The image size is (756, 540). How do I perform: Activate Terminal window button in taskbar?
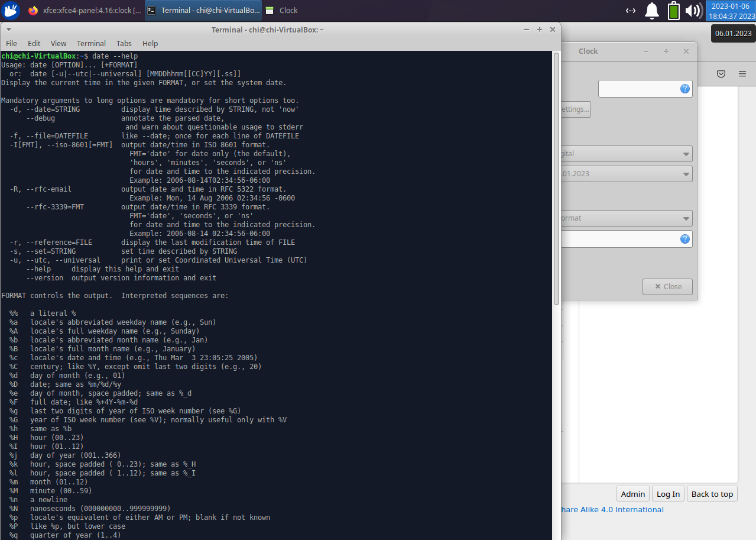coord(203,10)
